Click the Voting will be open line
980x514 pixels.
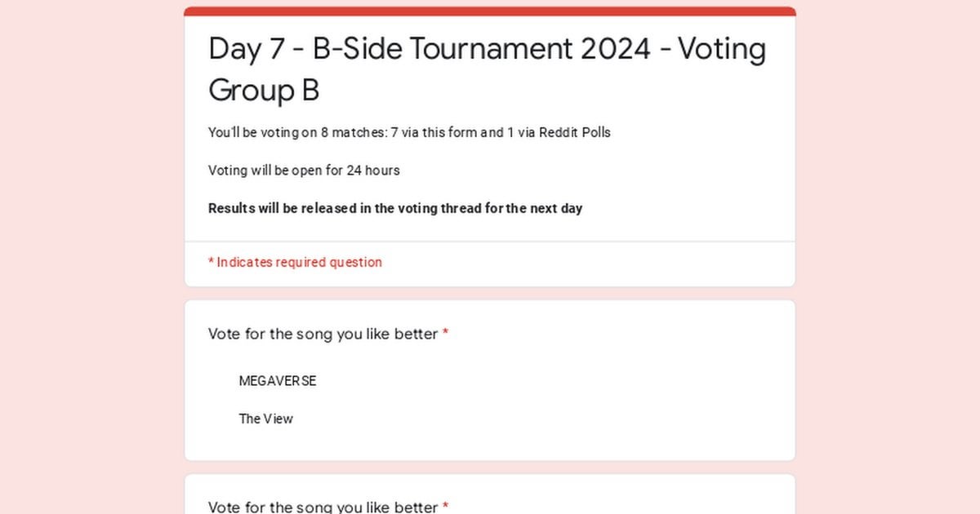coord(304,171)
